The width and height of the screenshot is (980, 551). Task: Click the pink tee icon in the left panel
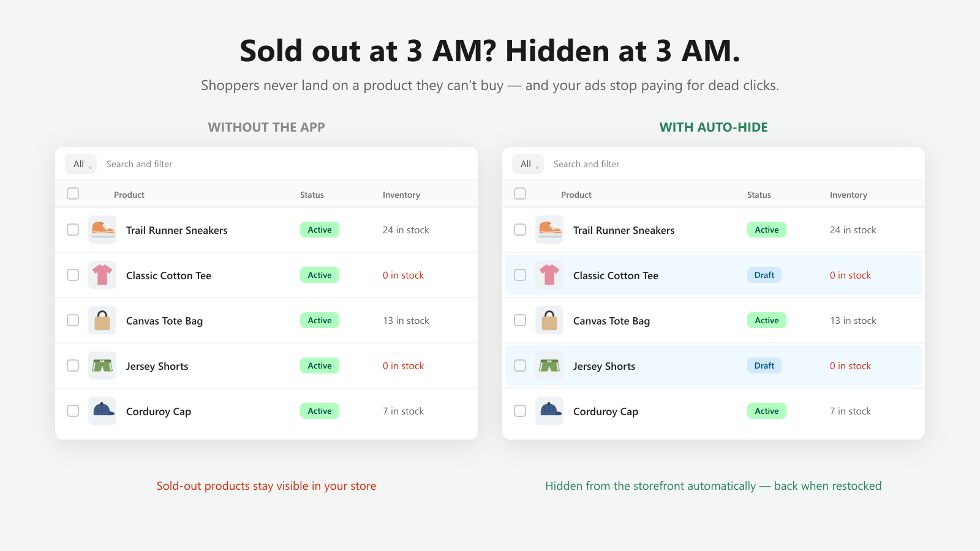102,275
